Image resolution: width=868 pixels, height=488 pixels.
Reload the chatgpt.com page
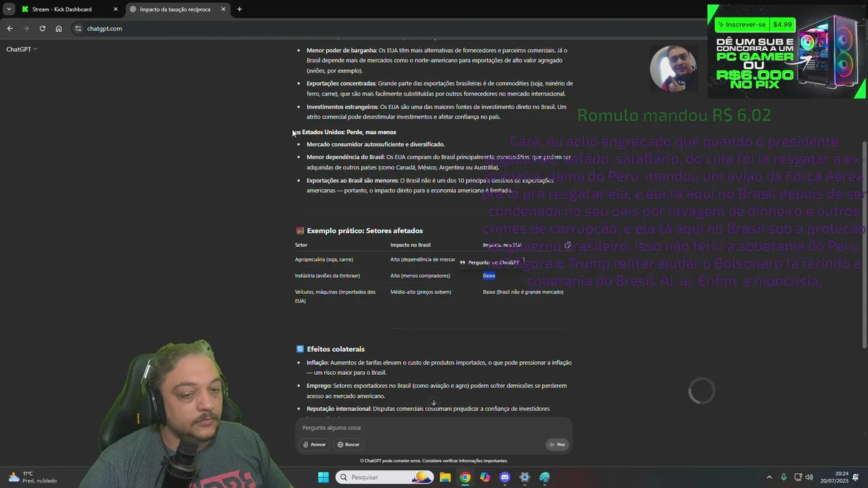pyautogui.click(x=42, y=28)
